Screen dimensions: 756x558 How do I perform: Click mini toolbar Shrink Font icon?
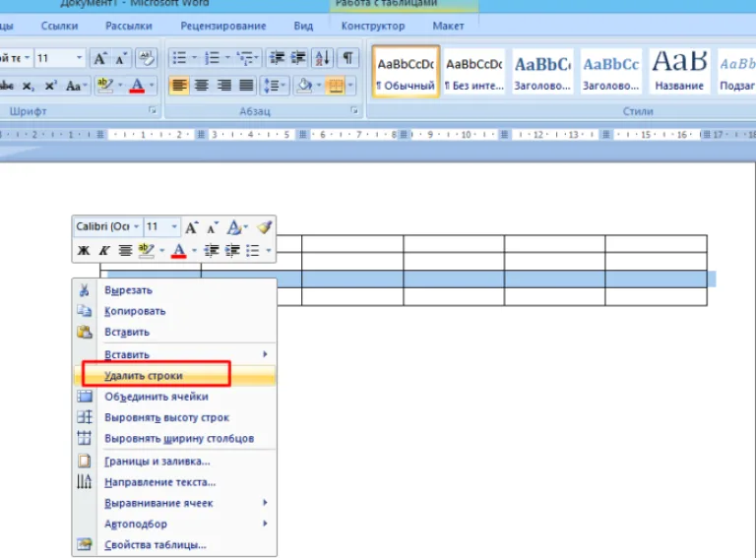(213, 227)
